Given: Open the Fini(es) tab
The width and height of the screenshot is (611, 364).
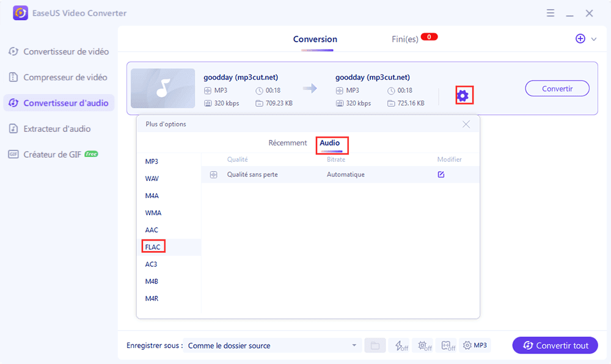Looking at the screenshot, I should [406, 38].
